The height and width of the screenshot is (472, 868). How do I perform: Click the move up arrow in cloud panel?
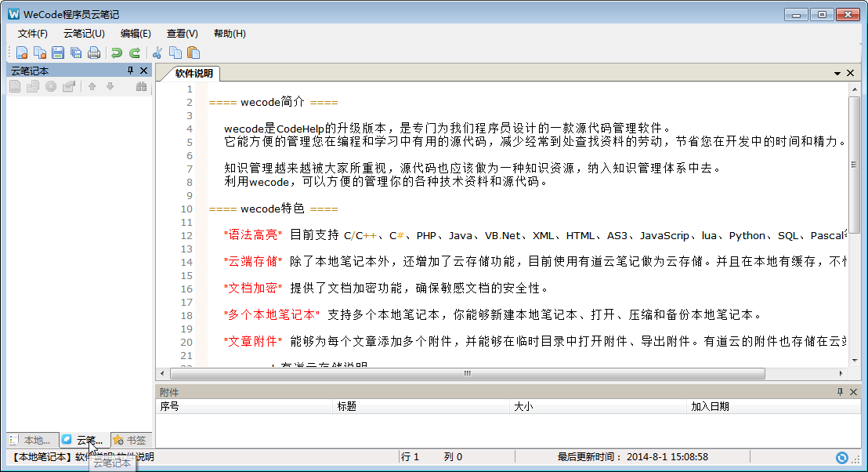(x=92, y=86)
